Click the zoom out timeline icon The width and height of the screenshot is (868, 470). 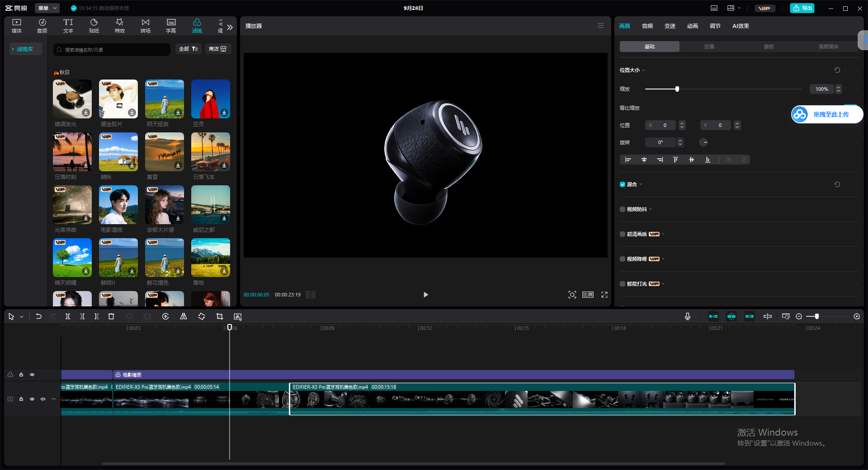pos(799,316)
